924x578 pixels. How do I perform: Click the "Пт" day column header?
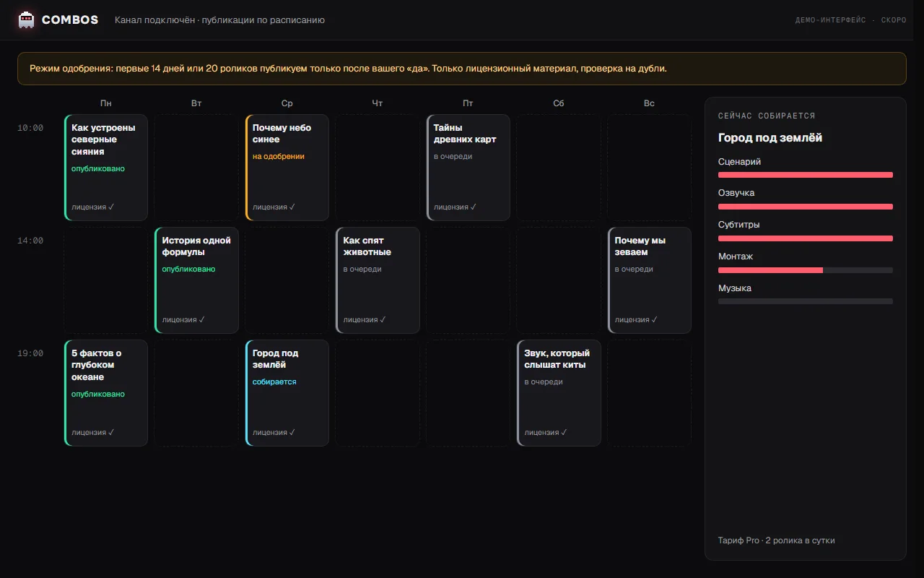click(468, 103)
